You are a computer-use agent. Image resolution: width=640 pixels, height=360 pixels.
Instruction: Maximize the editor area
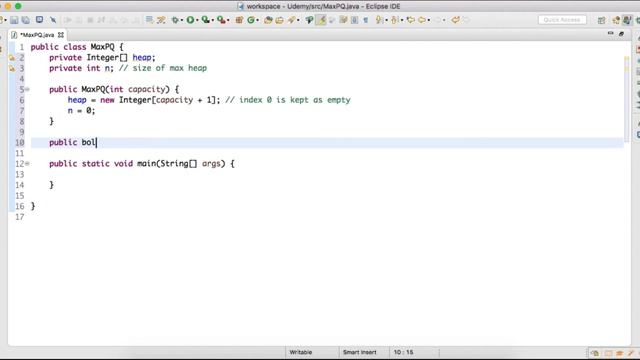point(621,34)
